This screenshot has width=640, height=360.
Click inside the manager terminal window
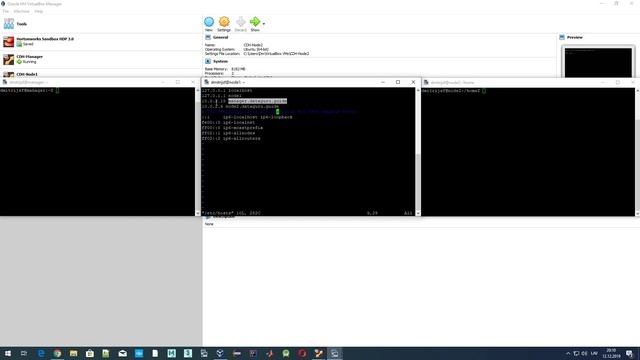click(x=97, y=152)
